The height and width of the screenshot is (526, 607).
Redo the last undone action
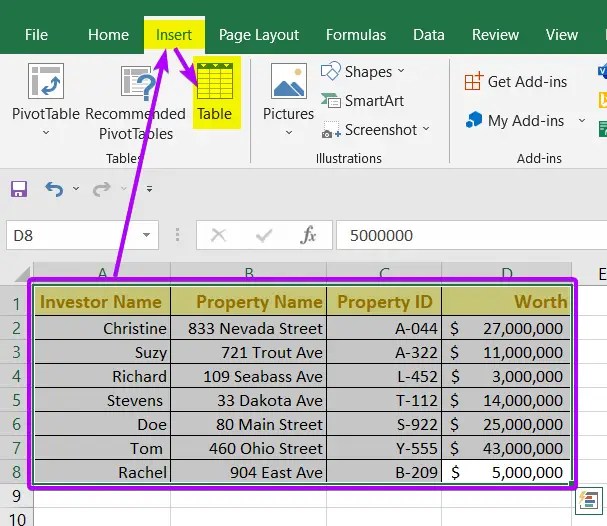101,189
